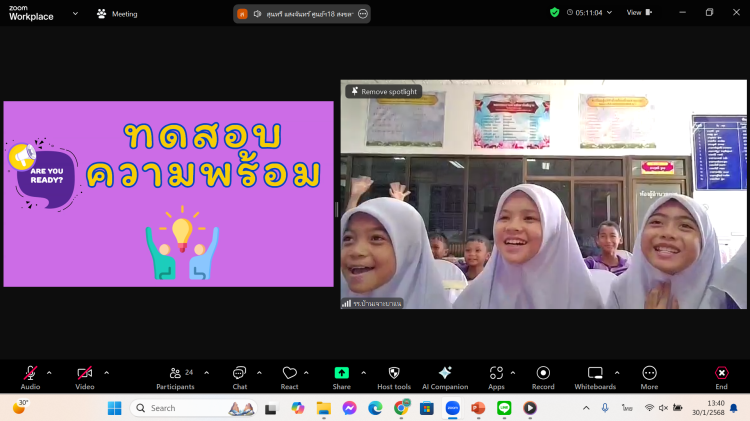Open the View layout menu
The height and width of the screenshot is (421, 750).
click(x=640, y=12)
